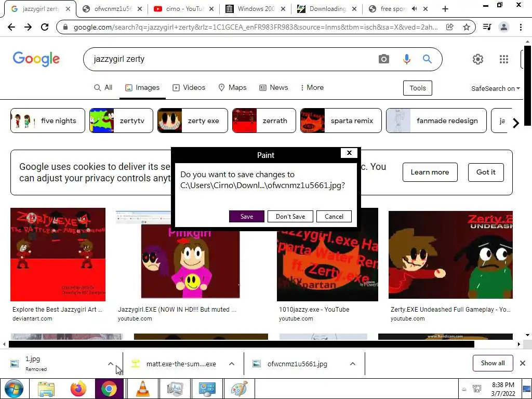The height and width of the screenshot is (399, 532).
Task: Switch to the All results tab
Action: (103, 87)
